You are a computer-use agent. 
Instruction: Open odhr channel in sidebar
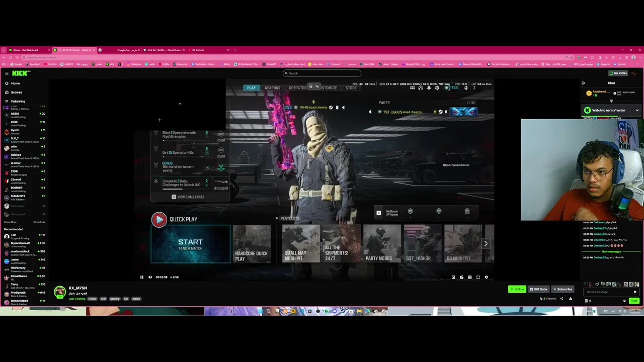coord(25,148)
